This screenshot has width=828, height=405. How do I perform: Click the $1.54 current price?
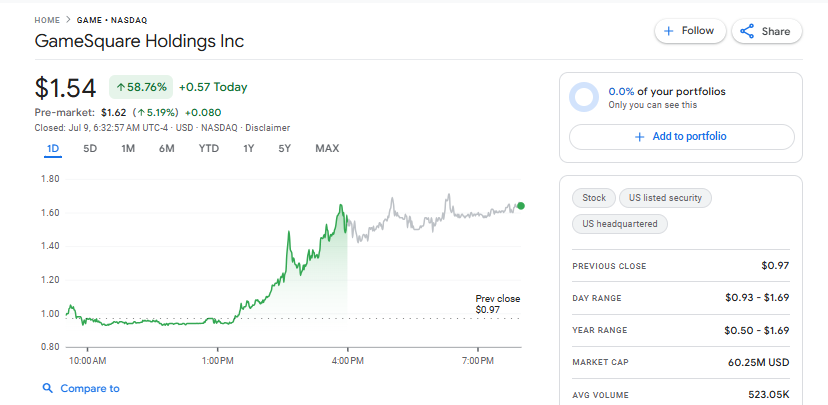[65, 88]
